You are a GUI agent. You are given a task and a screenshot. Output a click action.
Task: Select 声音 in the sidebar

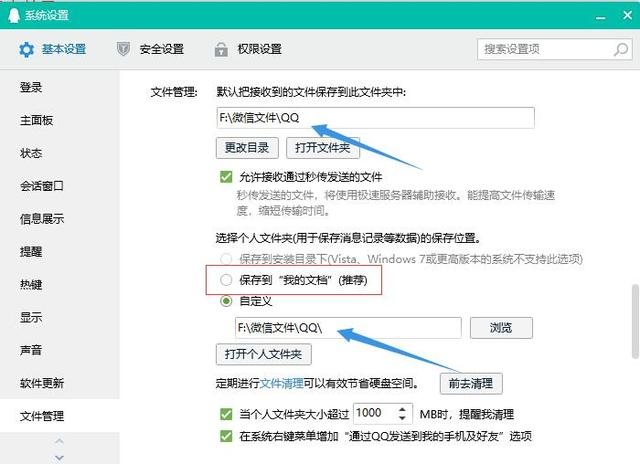(31, 350)
